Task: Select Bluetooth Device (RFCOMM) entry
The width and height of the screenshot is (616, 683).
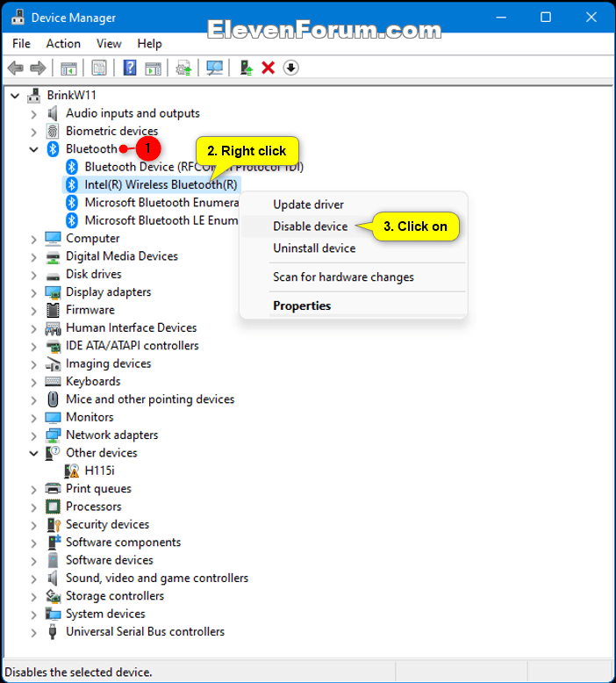Action: 194,167
